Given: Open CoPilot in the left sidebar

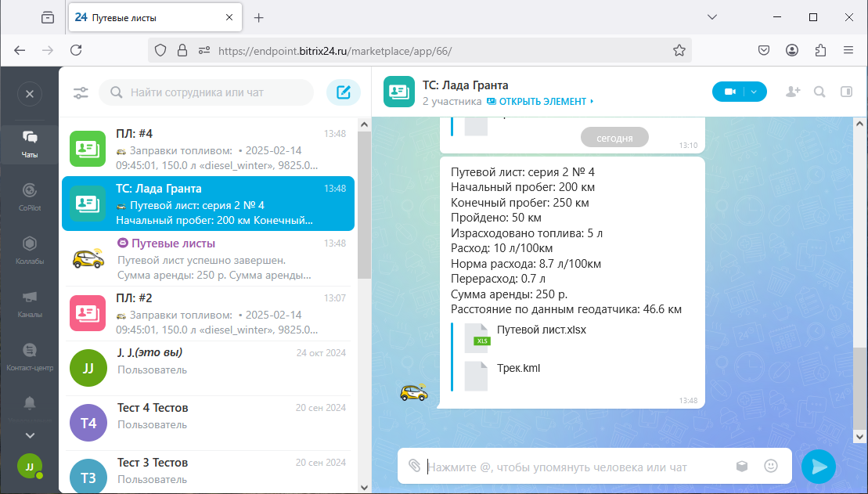Looking at the screenshot, I should pyautogui.click(x=29, y=197).
